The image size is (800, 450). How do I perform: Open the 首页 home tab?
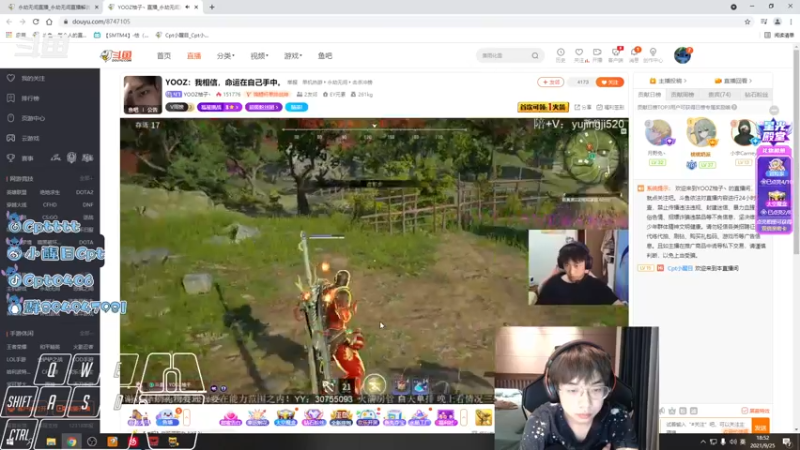[x=164, y=56]
